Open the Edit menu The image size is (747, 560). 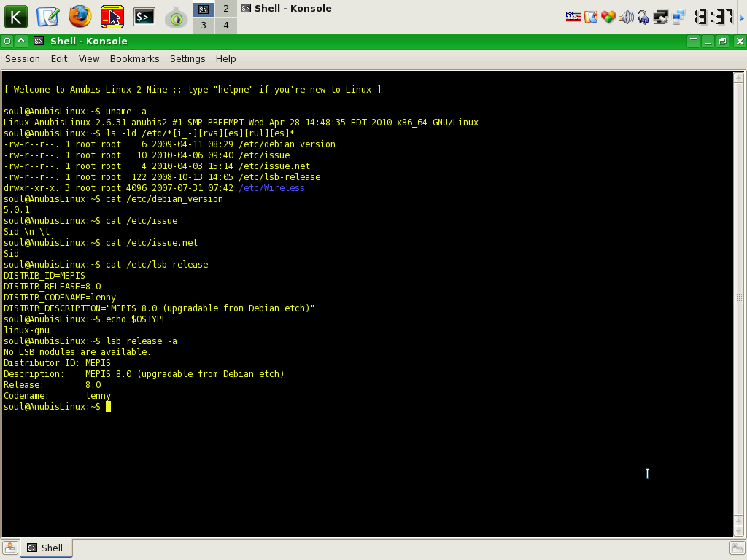(x=59, y=58)
